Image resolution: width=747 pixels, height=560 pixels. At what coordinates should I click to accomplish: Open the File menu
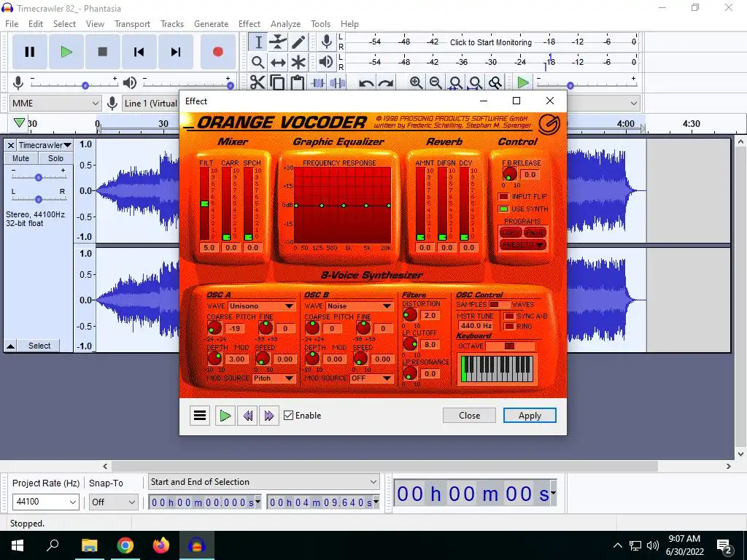(x=12, y=24)
